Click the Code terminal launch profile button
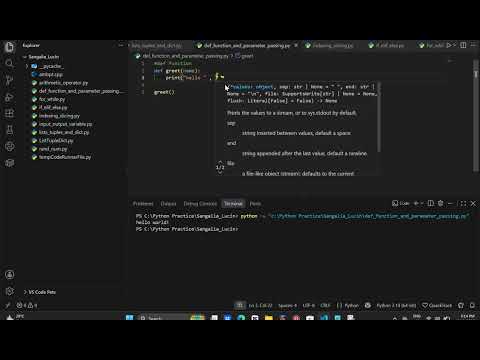 click(x=401, y=203)
